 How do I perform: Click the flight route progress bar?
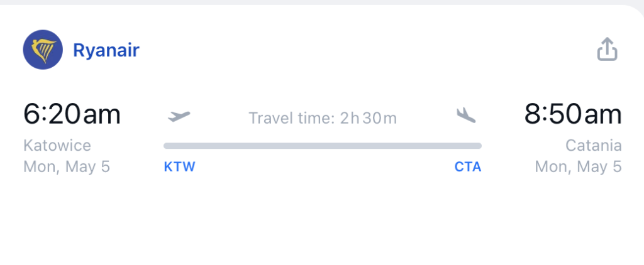coord(323,146)
